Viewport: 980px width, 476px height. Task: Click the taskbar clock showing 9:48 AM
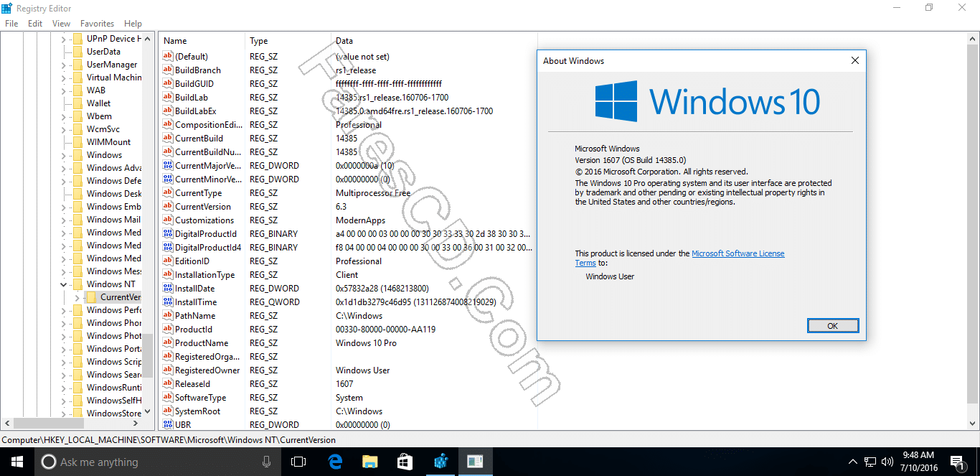918,462
